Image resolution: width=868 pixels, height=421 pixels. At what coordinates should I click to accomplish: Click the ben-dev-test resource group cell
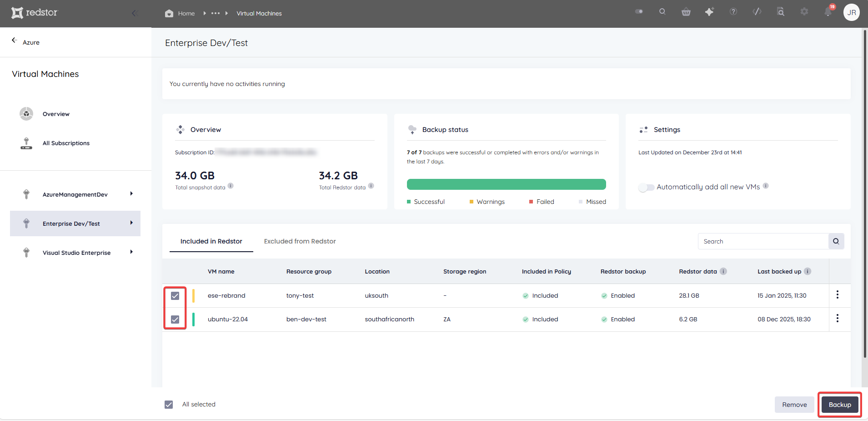(x=306, y=320)
